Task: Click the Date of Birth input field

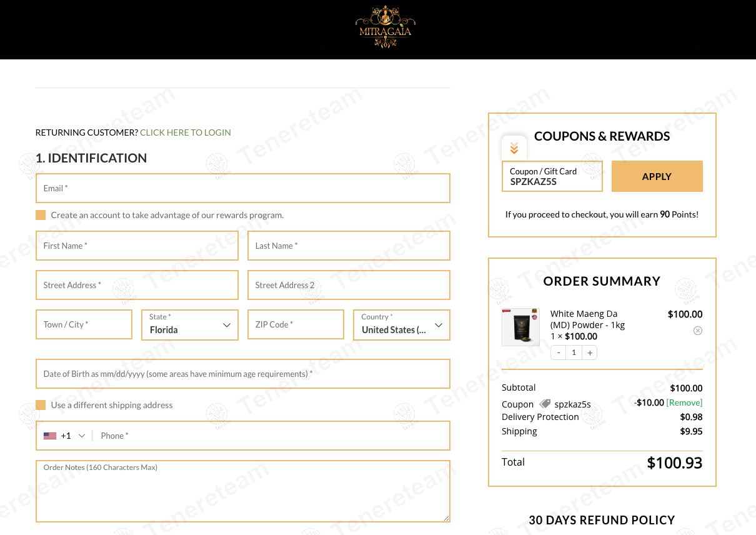Action: pyautogui.click(x=243, y=374)
